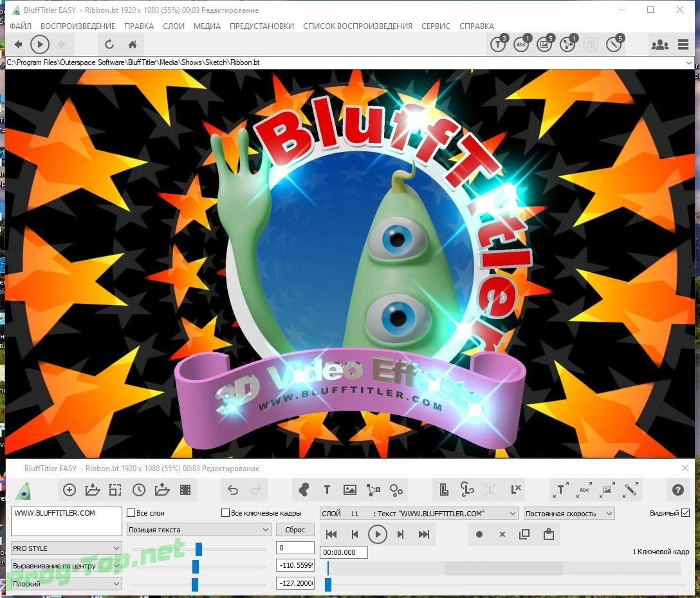The image size is (700, 598).
Task: Export as video with the film icon
Action: click(x=185, y=490)
